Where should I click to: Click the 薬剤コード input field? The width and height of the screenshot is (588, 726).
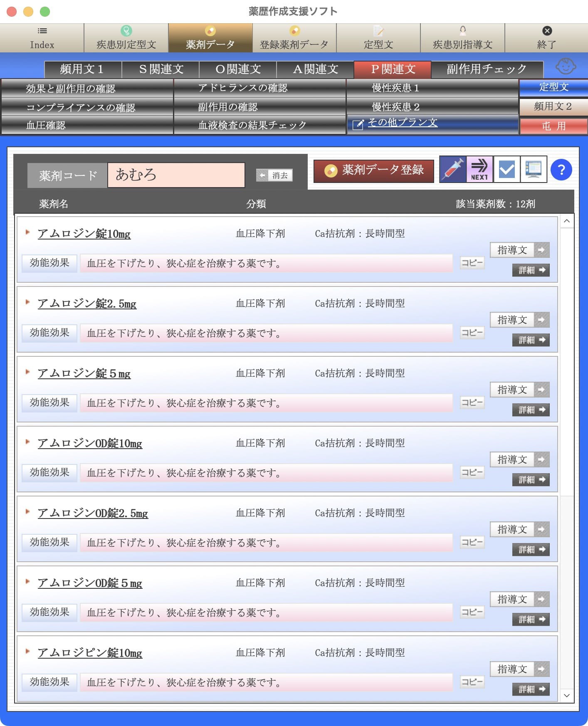[x=176, y=175]
